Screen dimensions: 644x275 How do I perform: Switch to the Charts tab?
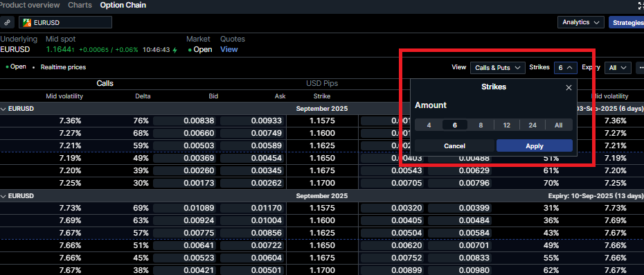pyautogui.click(x=80, y=6)
